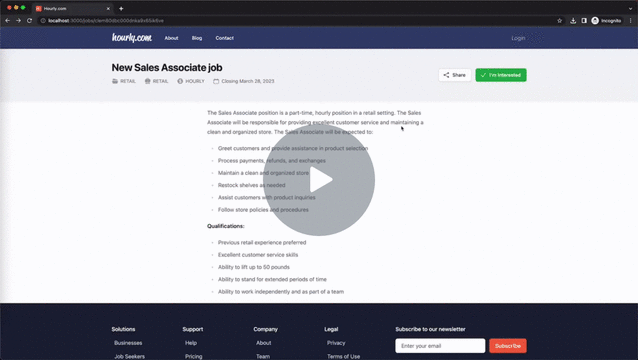Play the video overlay
Image resolution: width=638 pixels, height=360 pixels.
pyautogui.click(x=319, y=179)
